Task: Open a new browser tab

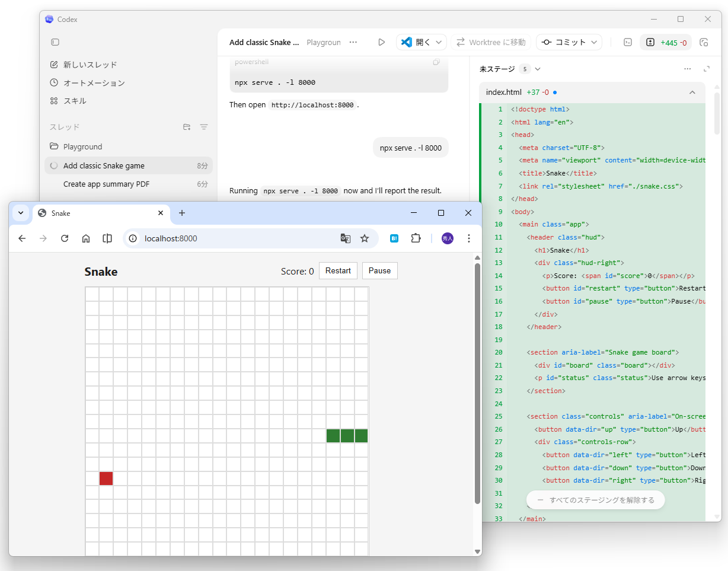Action: tap(182, 213)
